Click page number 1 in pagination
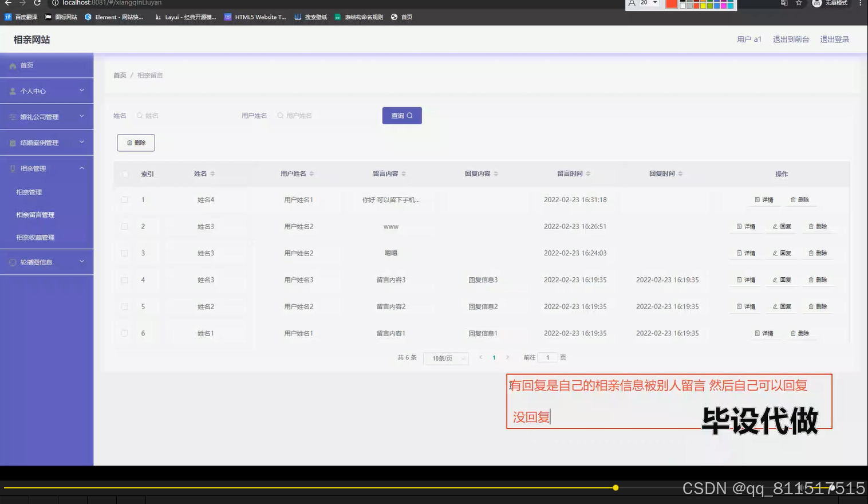868x504 pixels. coord(494,357)
